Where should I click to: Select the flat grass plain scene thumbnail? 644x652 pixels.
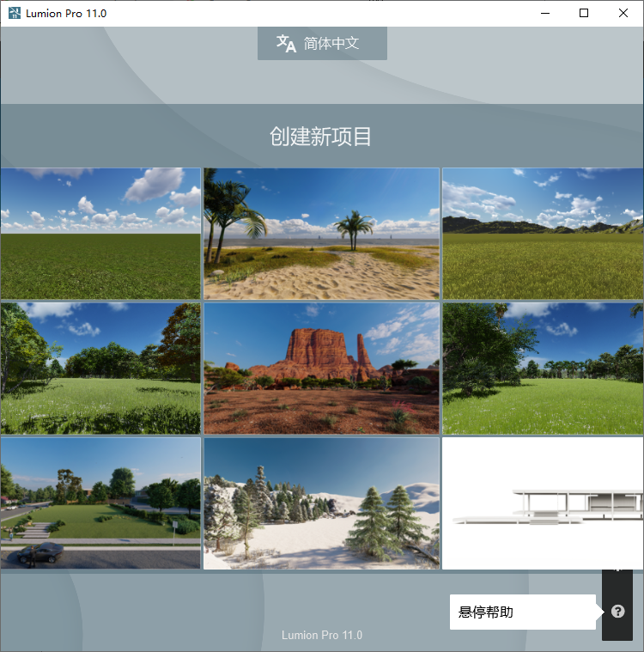(x=100, y=234)
